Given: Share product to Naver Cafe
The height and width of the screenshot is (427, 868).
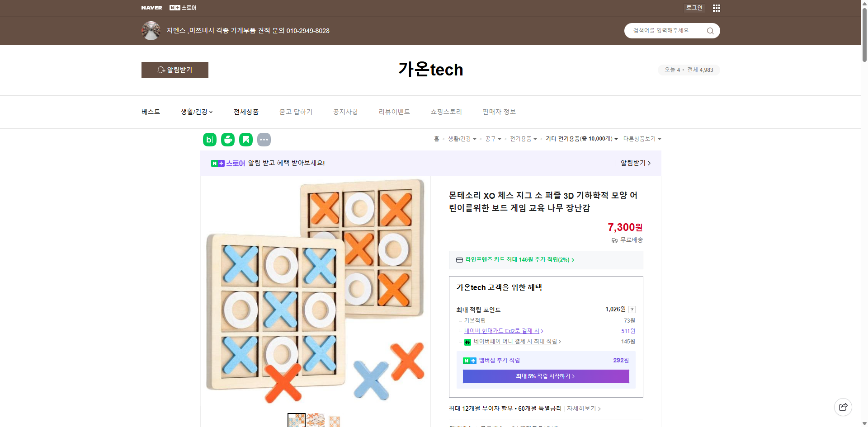Looking at the screenshot, I should pyautogui.click(x=227, y=140).
